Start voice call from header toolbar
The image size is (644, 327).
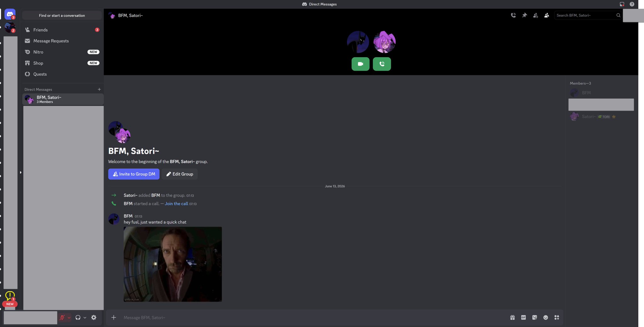coord(513,15)
